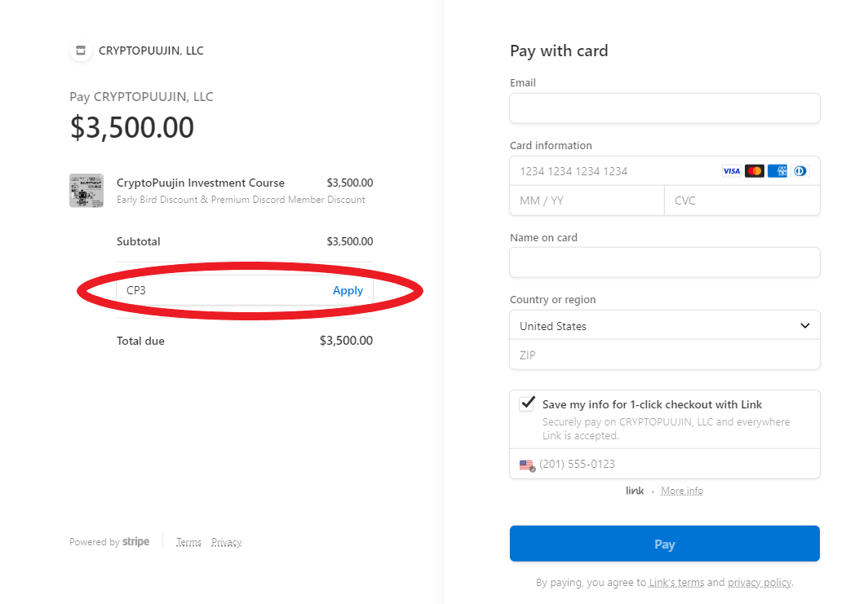The image size is (868, 604).
Task: Open the Terms link in footer
Action: 188,543
